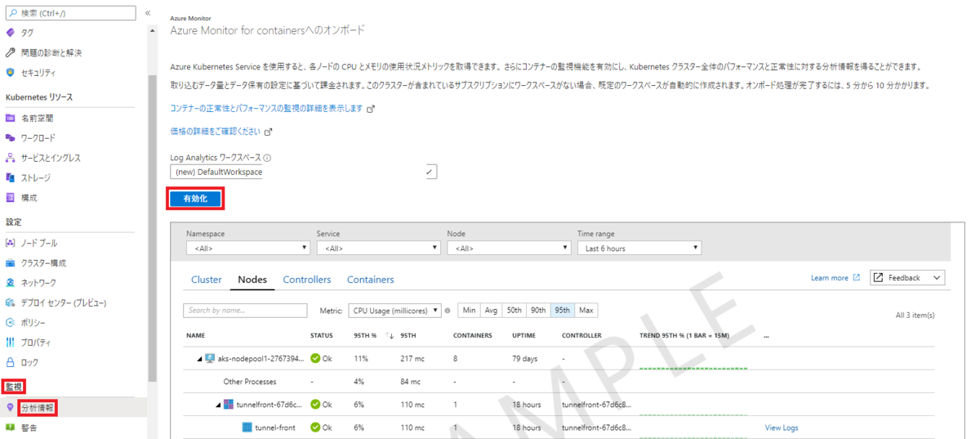The width and height of the screenshot is (980, 439).
Task: Open 警告 under 監視
Action: [x=29, y=427]
